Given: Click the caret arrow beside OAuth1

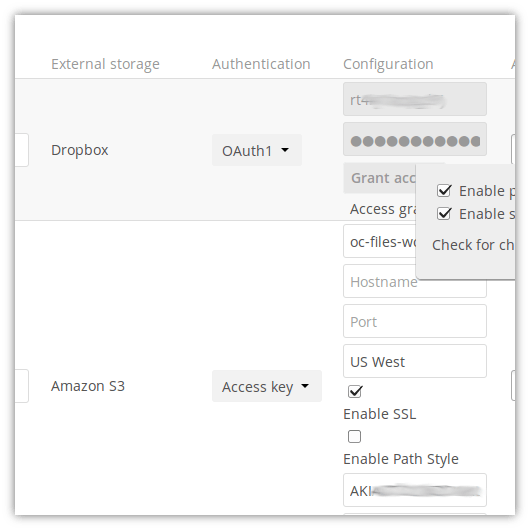Looking at the screenshot, I should click(285, 150).
